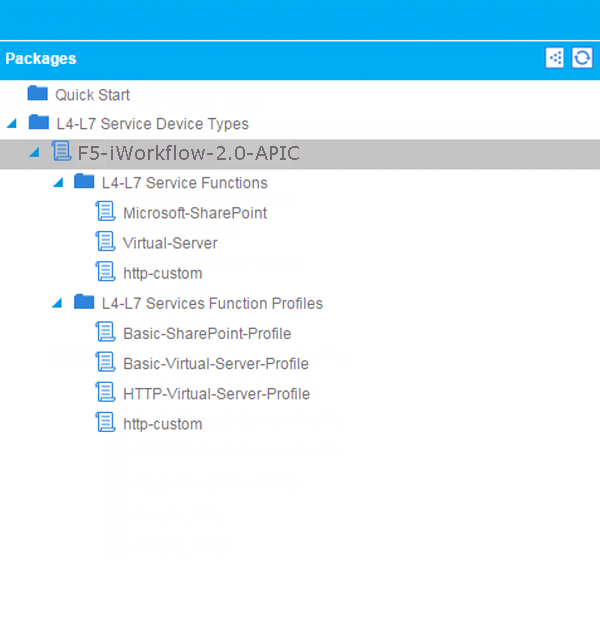Click the Packages panel title
The height and width of the screenshot is (628, 600).
(x=41, y=59)
